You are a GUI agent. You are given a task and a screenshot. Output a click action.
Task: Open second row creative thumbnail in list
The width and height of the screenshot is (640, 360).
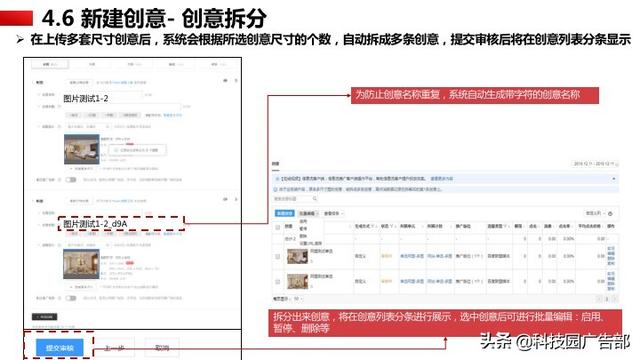(298, 282)
